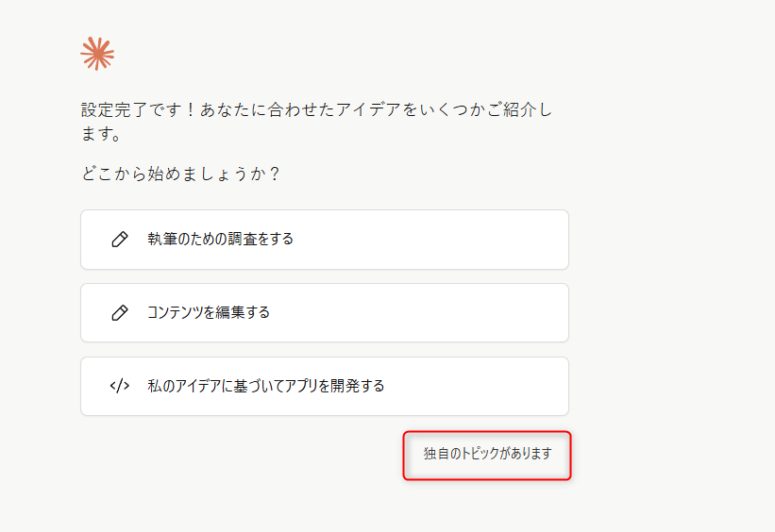
Task: Click the orange Claude starburst logo
Action: 97,54
